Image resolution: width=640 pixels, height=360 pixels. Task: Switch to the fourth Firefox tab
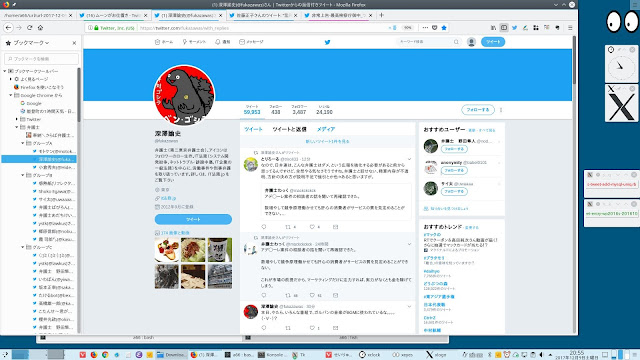pyautogui.click(x=263, y=15)
